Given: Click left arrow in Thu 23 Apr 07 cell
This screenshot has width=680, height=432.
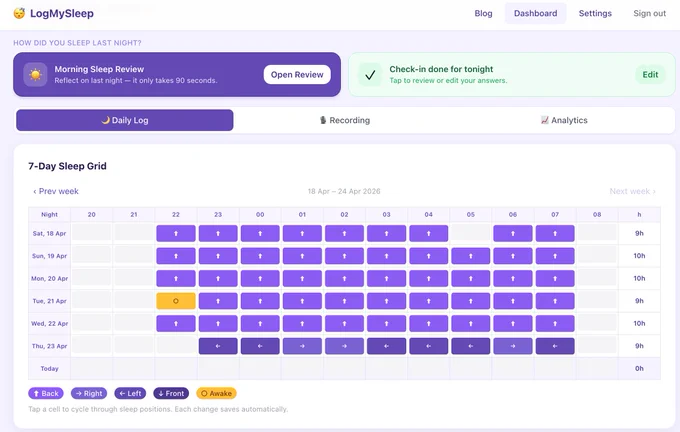Looking at the screenshot, I should tap(555, 346).
